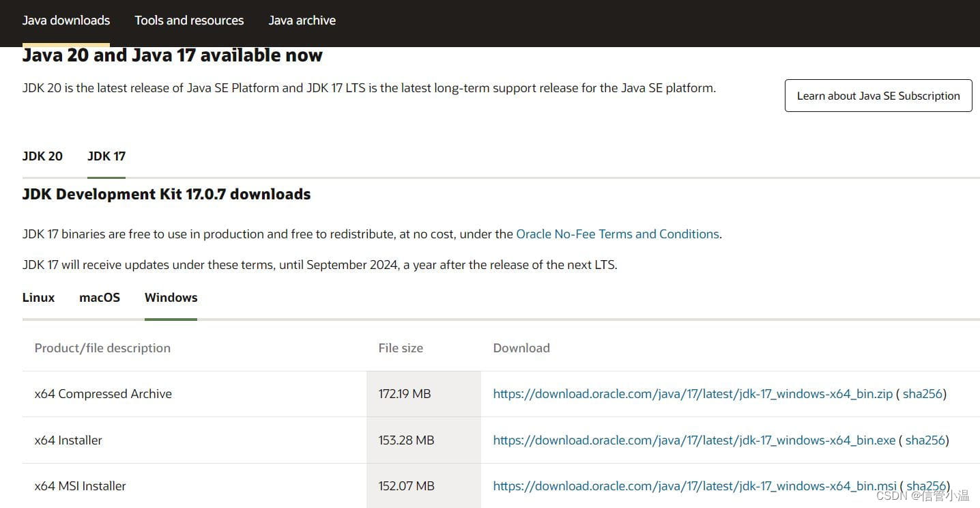The height and width of the screenshot is (508, 980).
Task: Download jdk-17_windows-x64_bin.exe installer link
Action: coord(694,440)
